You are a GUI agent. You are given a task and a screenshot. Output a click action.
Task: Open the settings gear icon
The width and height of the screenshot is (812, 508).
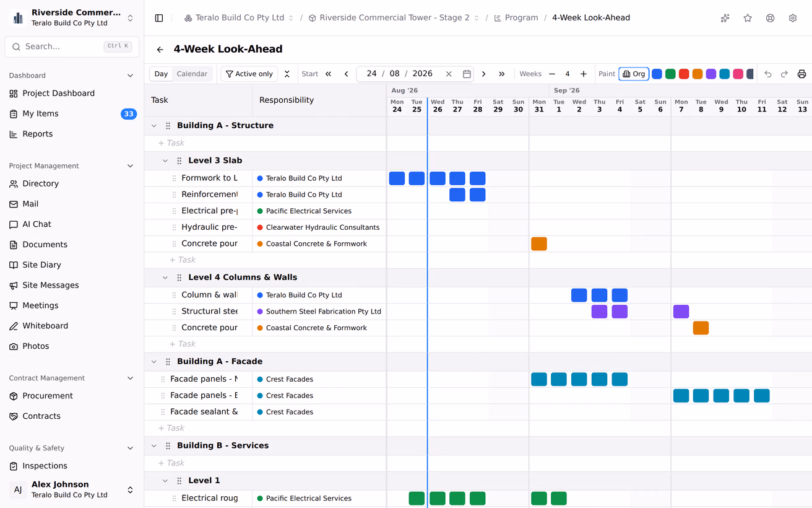click(793, 18)
